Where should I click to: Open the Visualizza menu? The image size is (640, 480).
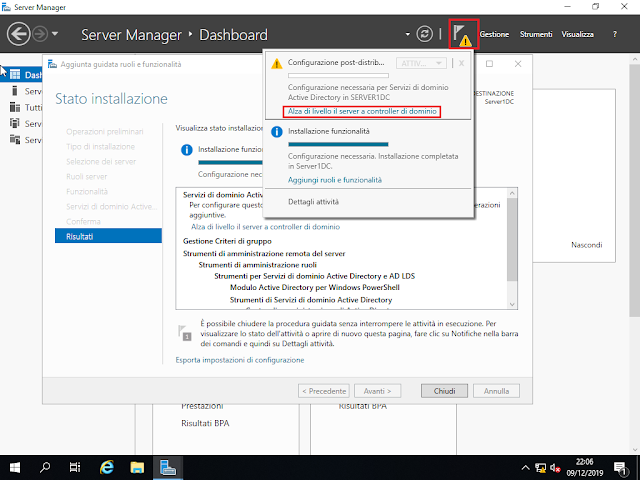[x=577, y=34]
